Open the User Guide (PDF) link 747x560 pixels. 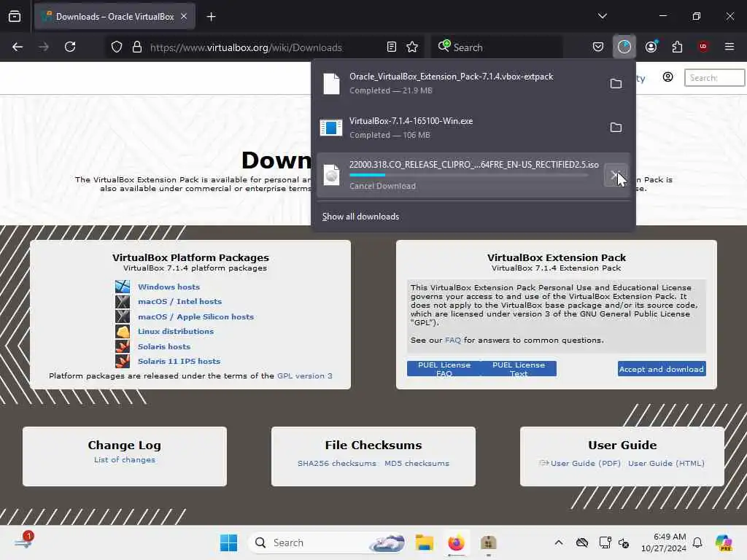586,463
